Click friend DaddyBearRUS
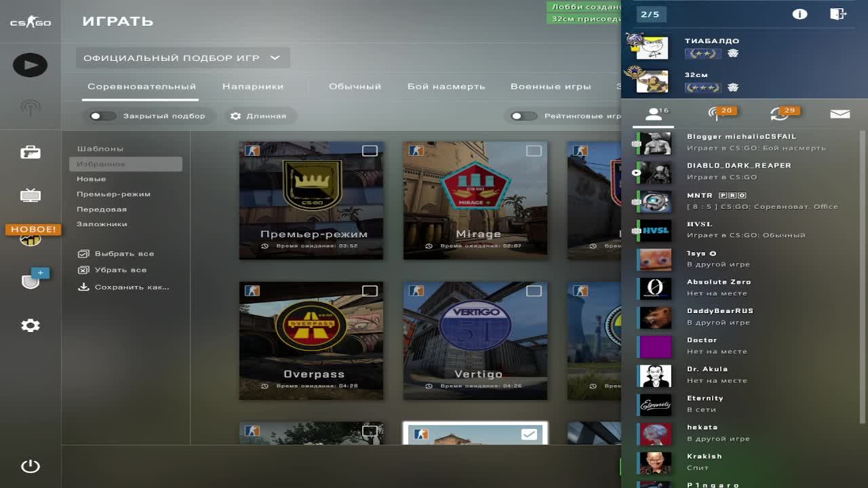The image size is (868, 488). pos(745,317)
